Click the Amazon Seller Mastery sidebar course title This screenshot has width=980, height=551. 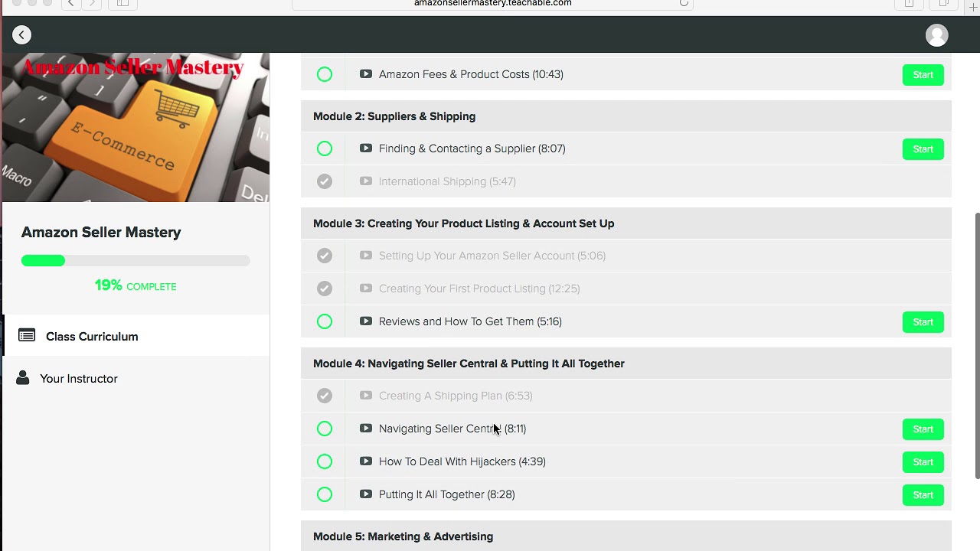pyautogui.click(x=101, y=233)
